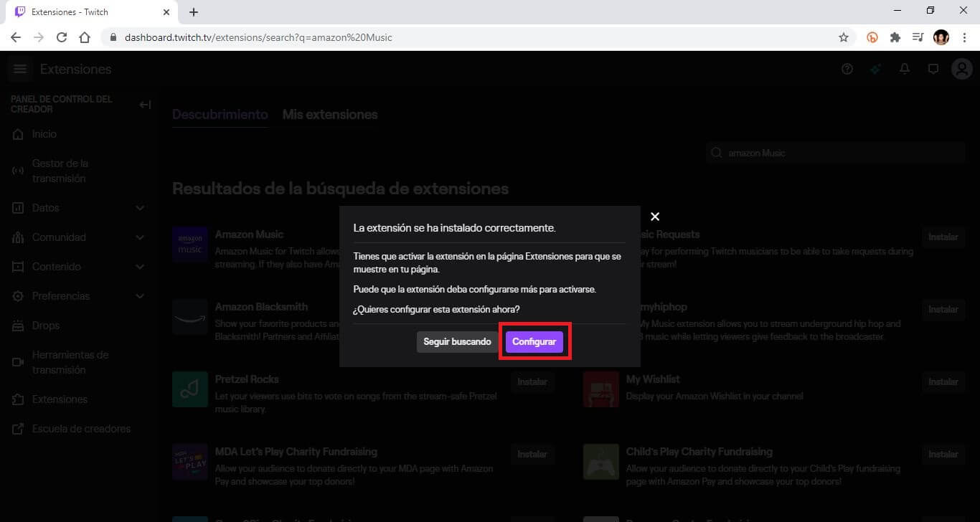980x522 pixels.
Task: Click the Amazon Music extension icon
Action: tap(190, 245)
